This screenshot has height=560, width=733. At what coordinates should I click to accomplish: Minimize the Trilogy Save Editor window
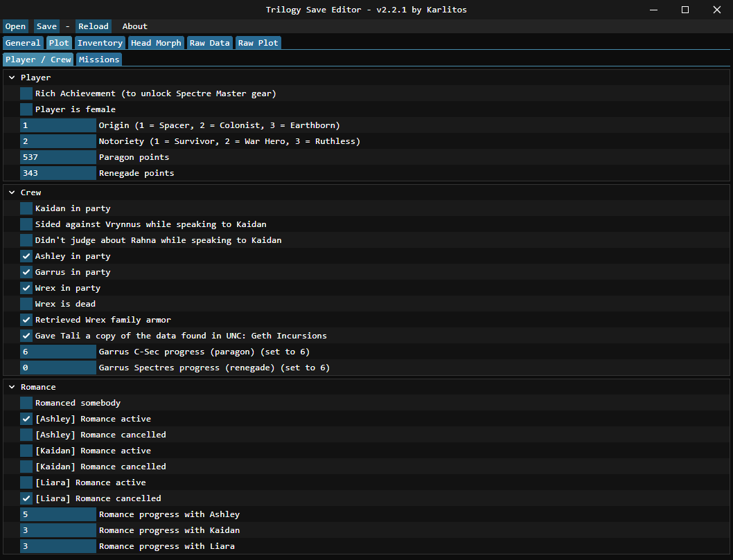point(653,10)
